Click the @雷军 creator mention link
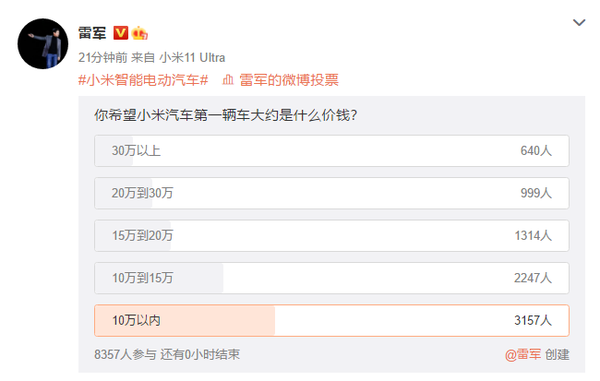 pyautogui.click(x=523, y=355)
